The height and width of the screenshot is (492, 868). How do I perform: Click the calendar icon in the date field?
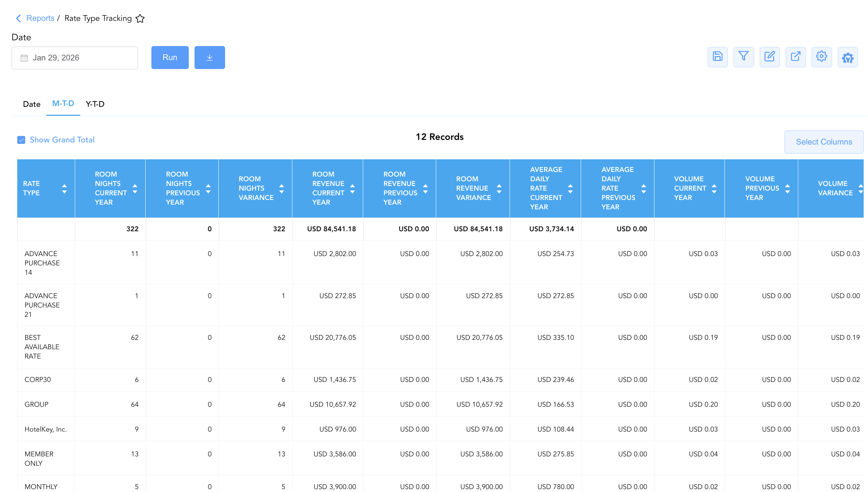point(24,58)
